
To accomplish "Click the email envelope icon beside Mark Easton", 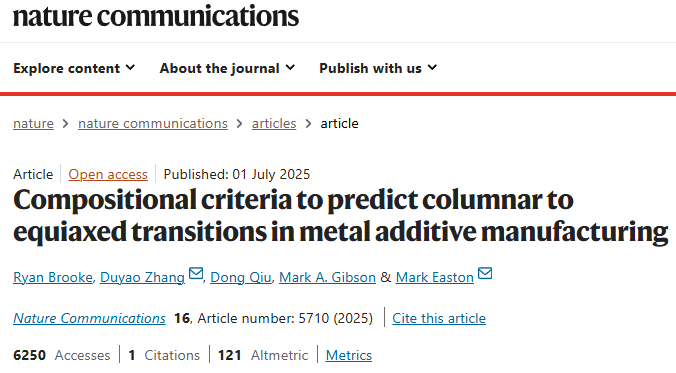I will (485, 273).
